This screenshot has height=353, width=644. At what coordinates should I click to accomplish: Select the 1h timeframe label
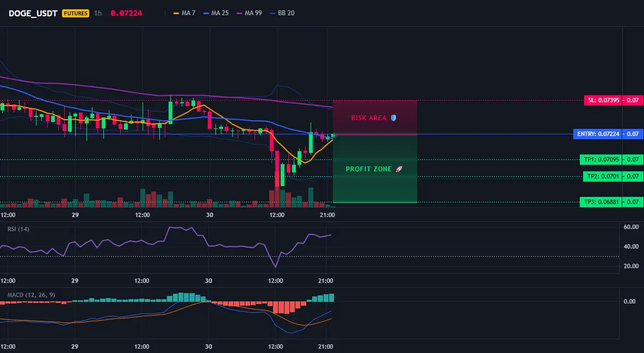click(x=98, y=13)
